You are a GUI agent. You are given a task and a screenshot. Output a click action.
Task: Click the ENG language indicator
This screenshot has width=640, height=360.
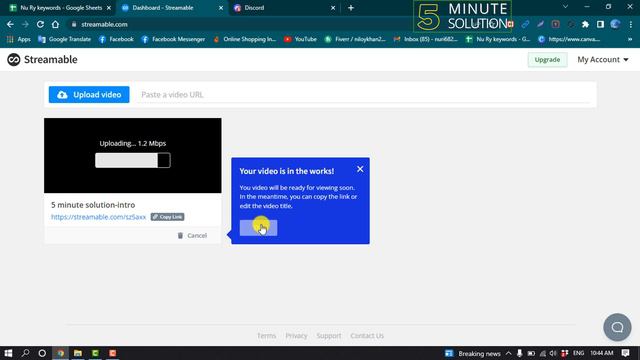(578, 353)
